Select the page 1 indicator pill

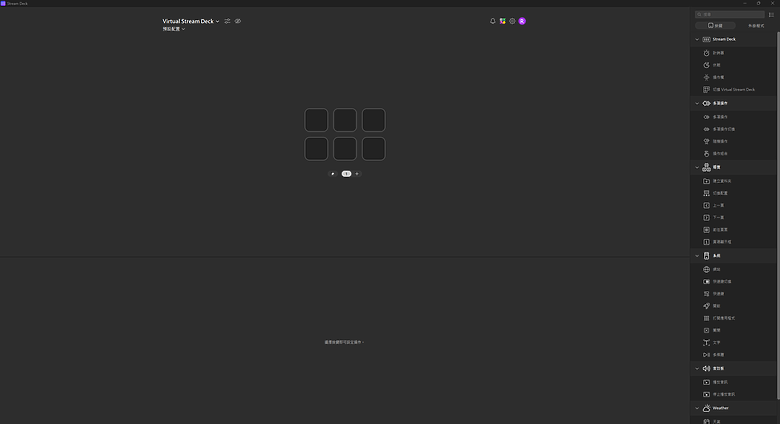pyautogui.click(x=346, y=174)
